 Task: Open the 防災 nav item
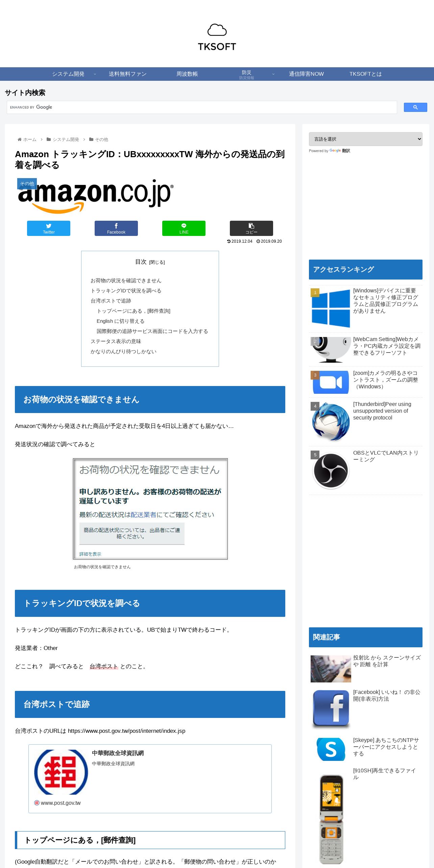tap(246, 74)
